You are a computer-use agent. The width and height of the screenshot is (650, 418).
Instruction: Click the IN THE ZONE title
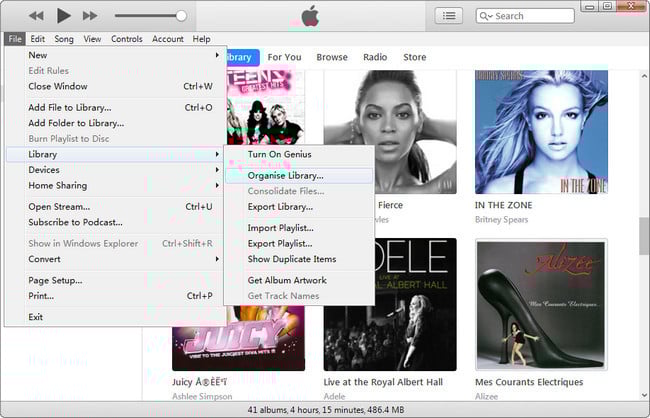[x=504, y=205]
